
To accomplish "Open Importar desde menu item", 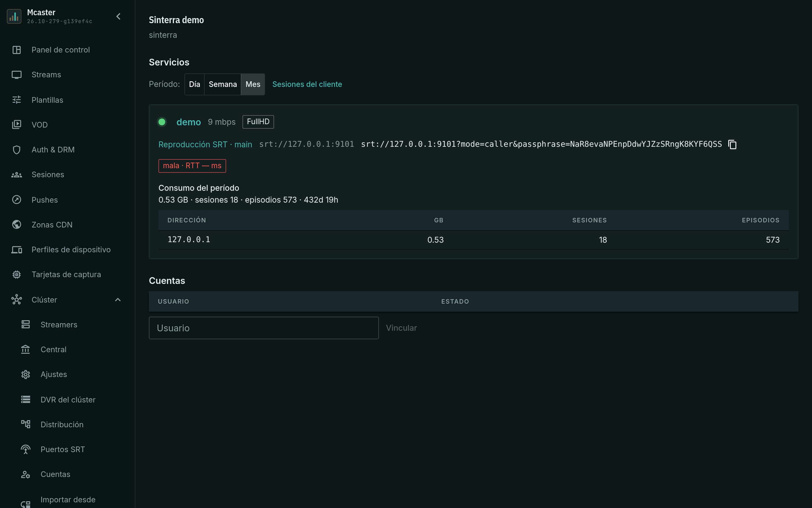I will [68, 500].
